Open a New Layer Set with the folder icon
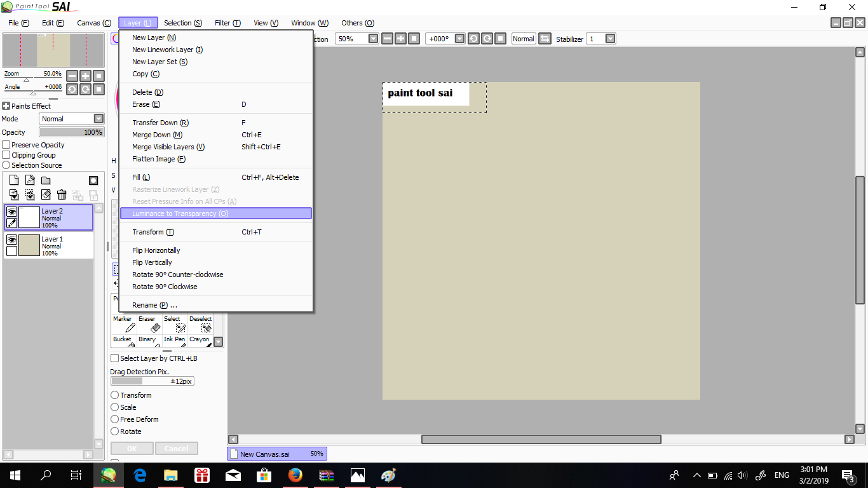868x488 pixels. (45, 180)
